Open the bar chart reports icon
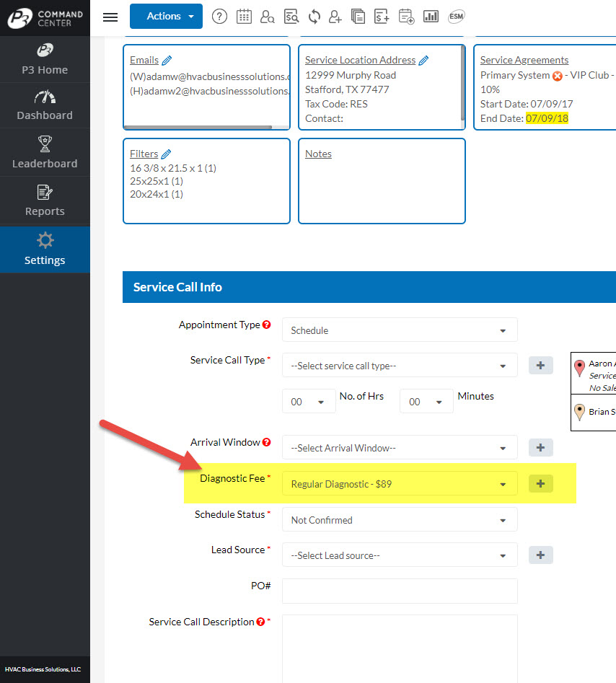 [x=431, y=17]
